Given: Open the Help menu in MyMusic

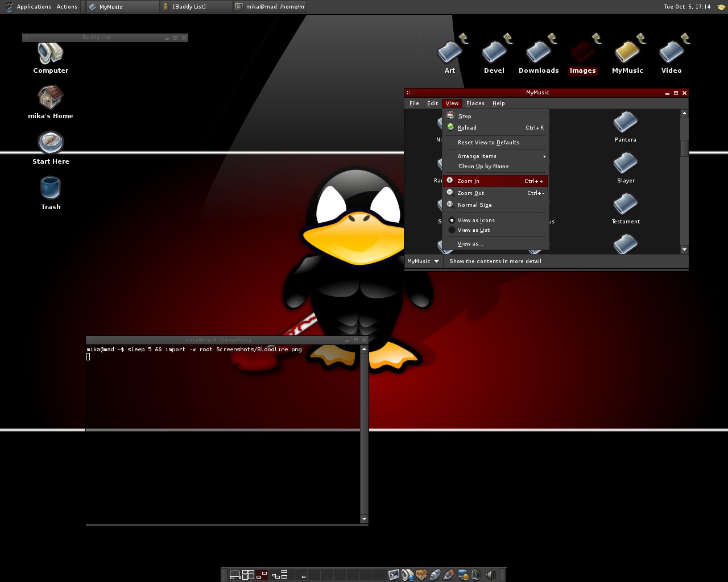Looking at the screenshot, I should (x=499, y=103).
